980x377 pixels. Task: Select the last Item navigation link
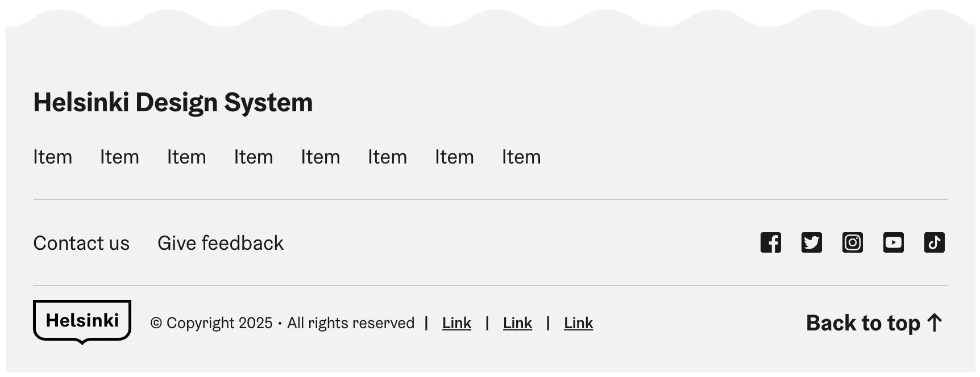tap(521, 157)
